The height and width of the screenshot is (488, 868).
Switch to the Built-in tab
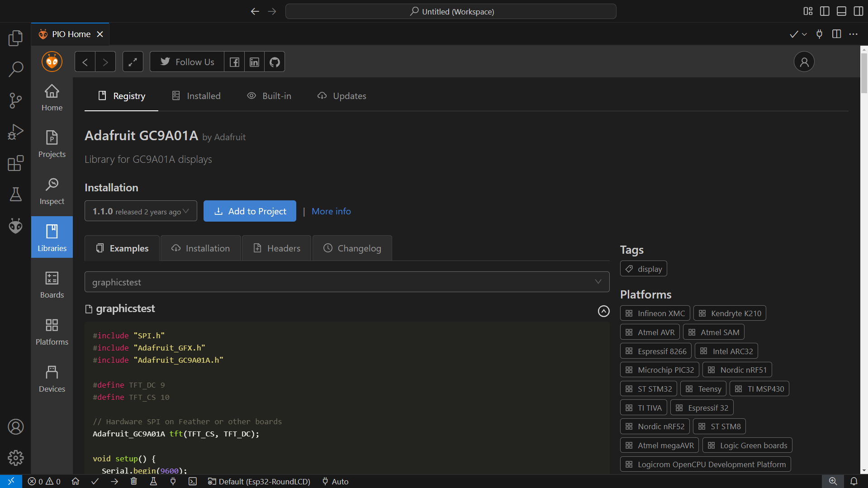tap(269, 96)
